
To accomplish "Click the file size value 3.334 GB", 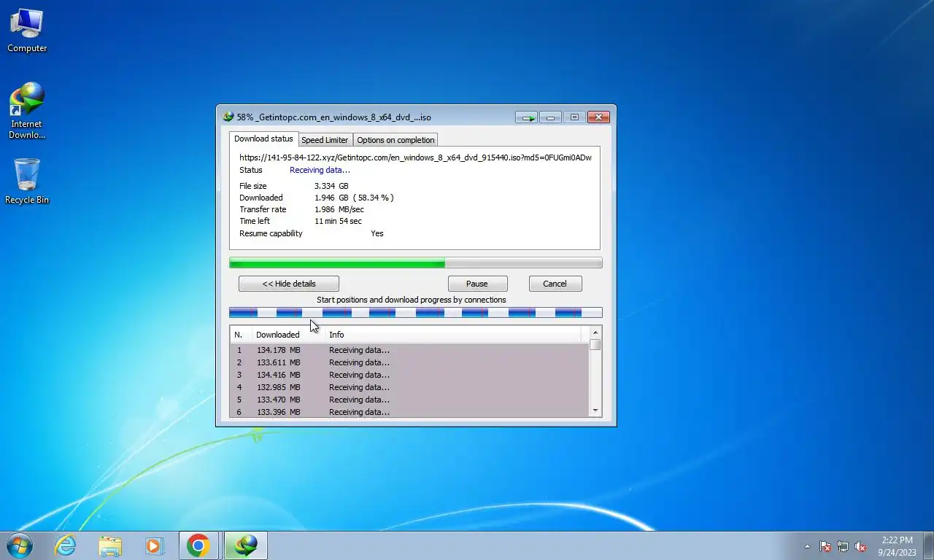I will point(331,186).
